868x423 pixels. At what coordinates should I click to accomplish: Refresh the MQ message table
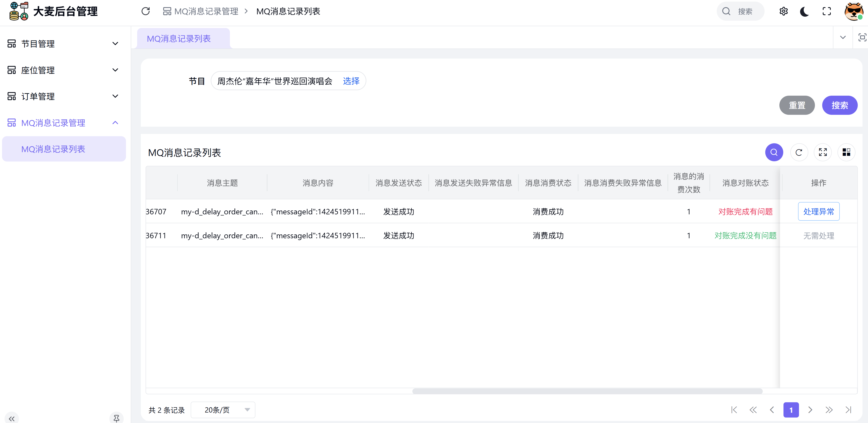coord(799,153)
